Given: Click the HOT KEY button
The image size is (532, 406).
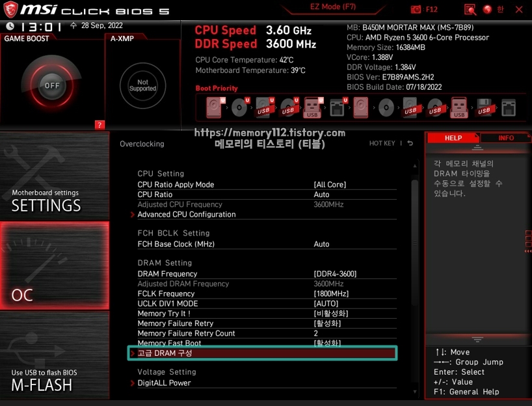Looking at the screenshot, I should click(x=382, y=143).
